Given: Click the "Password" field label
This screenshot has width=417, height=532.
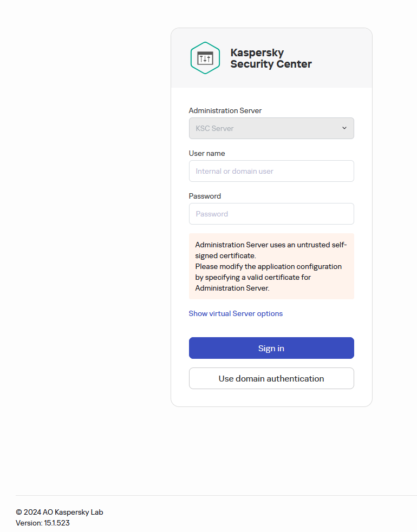Looking at the screenshot, I should pyautogui.click(x=205, y=196).
